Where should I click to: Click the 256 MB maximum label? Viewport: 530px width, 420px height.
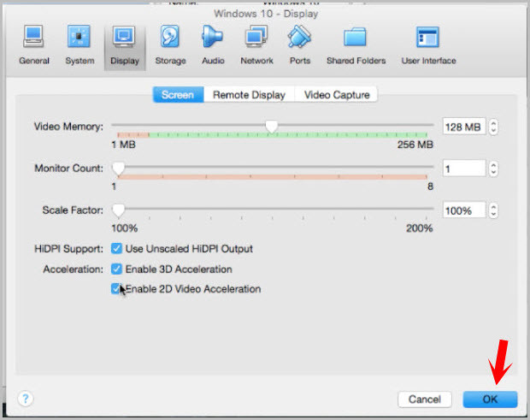click(415, 145)
